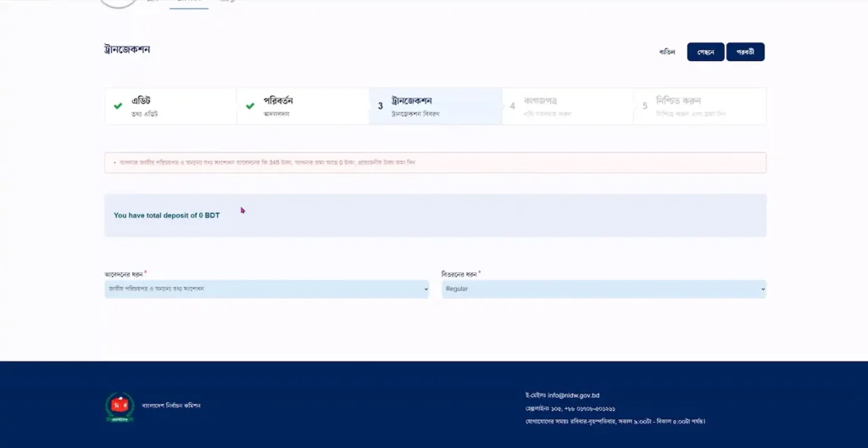Click the বাংলাদেশ নির্বাচন কমিশন footer text
The height and width of the screenshot is (448, 868).
click(171, 406)
